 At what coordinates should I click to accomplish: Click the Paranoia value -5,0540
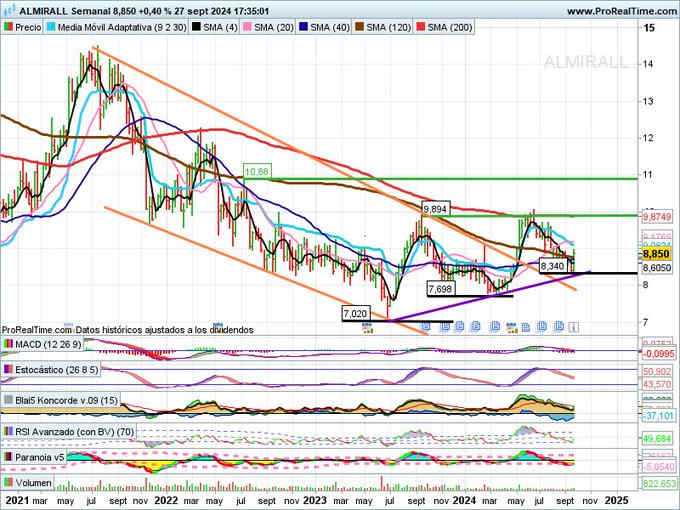point(657,467)
